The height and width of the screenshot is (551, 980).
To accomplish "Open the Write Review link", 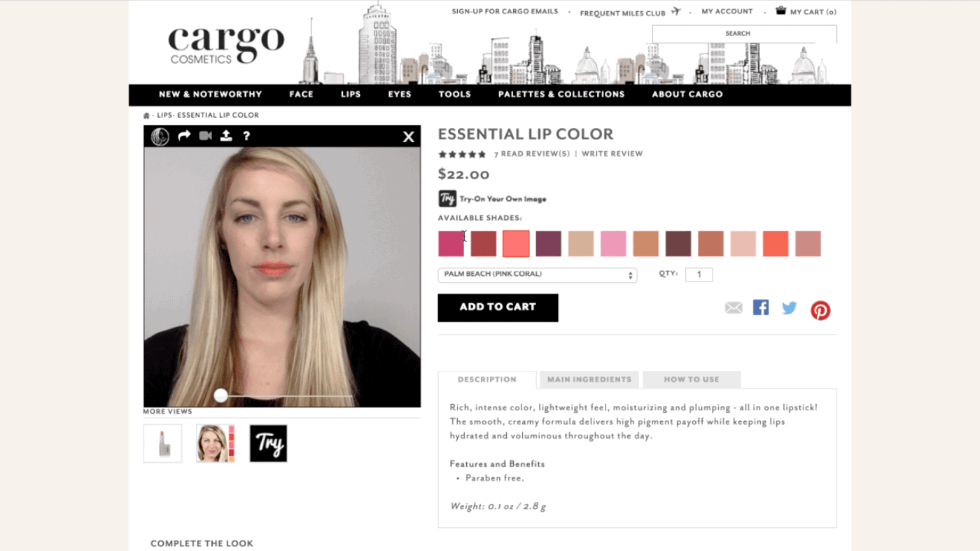I will tap(612, 154).
